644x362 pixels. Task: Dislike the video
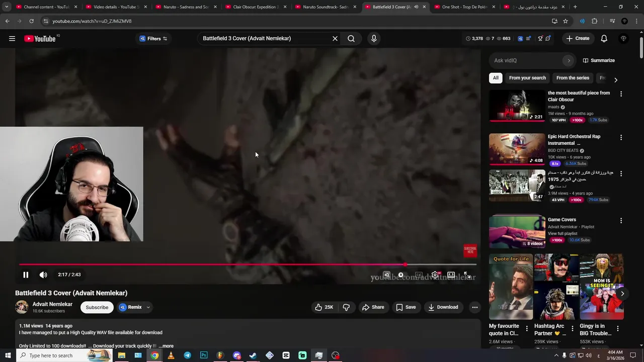346,307
